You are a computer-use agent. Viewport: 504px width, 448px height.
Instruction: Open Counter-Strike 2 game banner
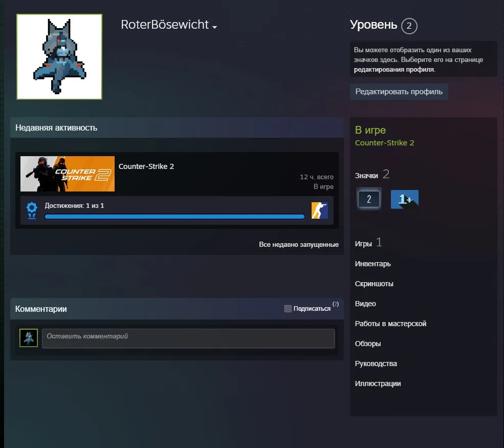pos(68,174)
